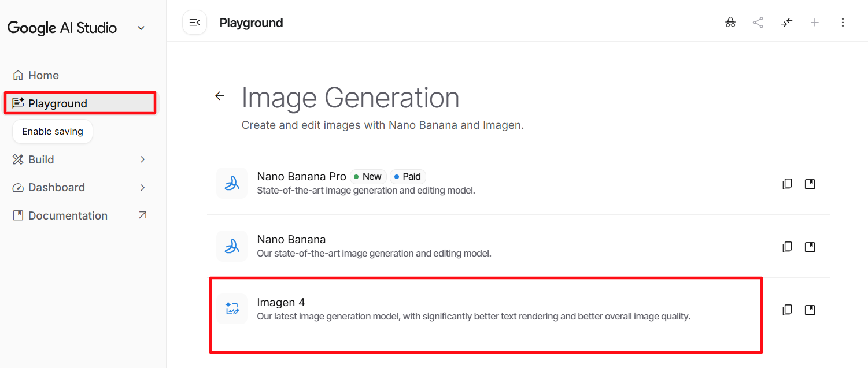Image resolution: width=868 pixels, height=368 pixels.
Task: Open docs for Nano Banana Pro
Action: (x=810, y=184)
